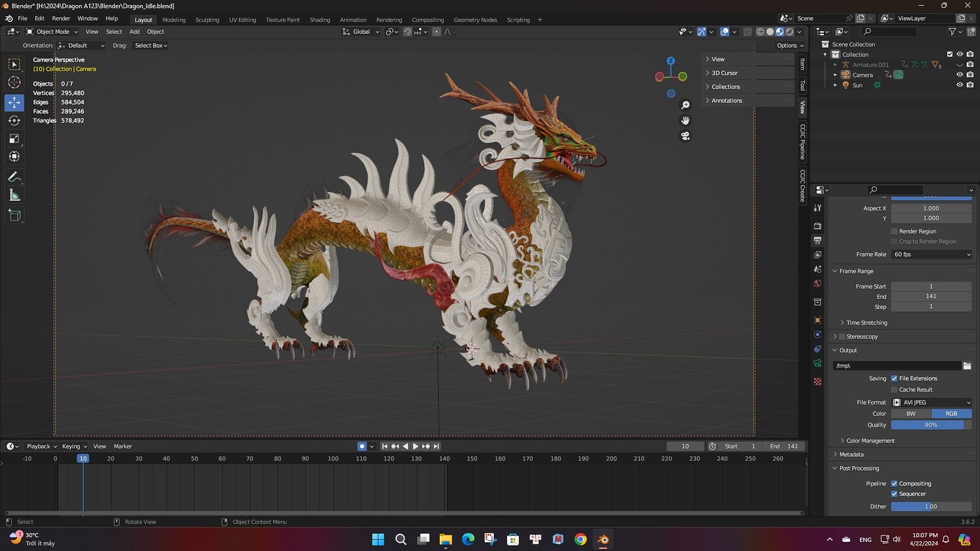Open Google Chrome from the taskbar
The height and width of the screenshot is (551, 980).
tap(580, 539)
